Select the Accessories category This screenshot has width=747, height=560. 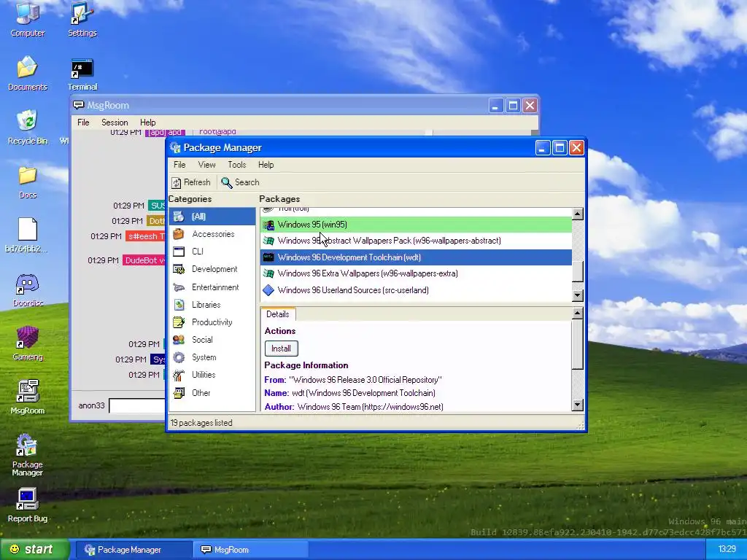pos(212,234)
